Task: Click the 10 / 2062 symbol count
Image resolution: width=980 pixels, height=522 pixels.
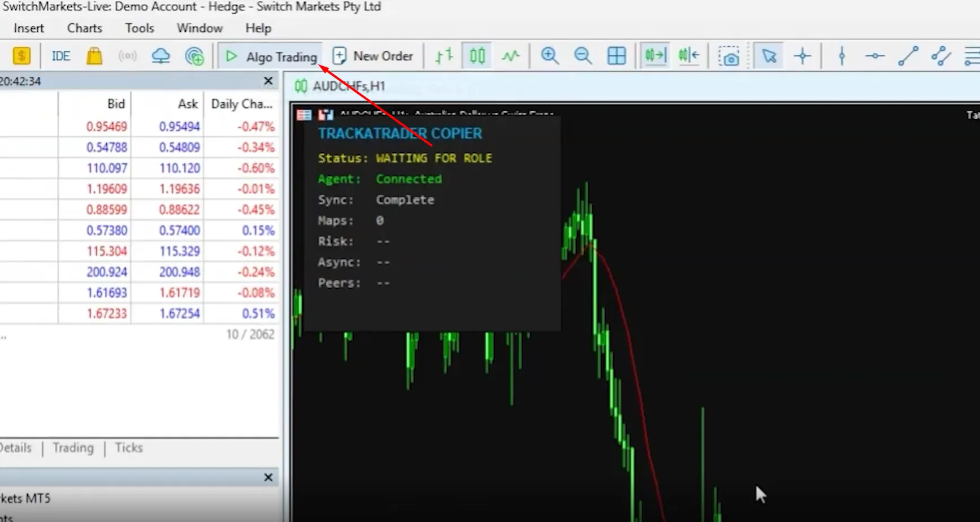Action: (250, 334)
